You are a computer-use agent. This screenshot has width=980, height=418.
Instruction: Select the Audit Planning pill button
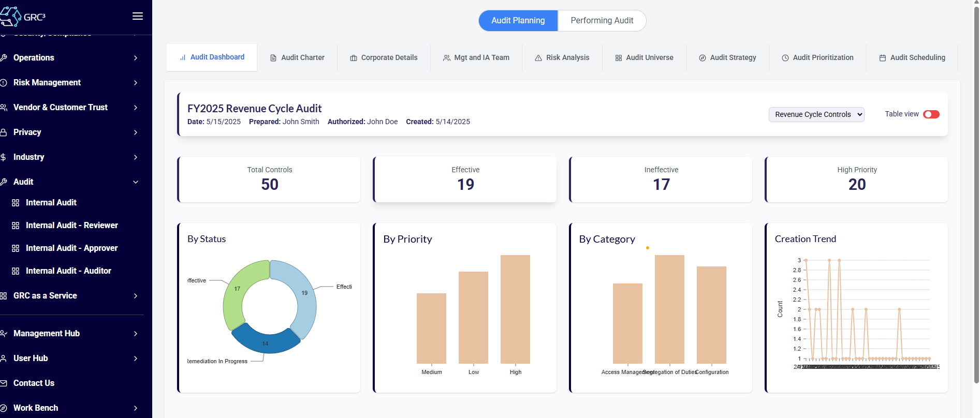click(x=518, y=21)
